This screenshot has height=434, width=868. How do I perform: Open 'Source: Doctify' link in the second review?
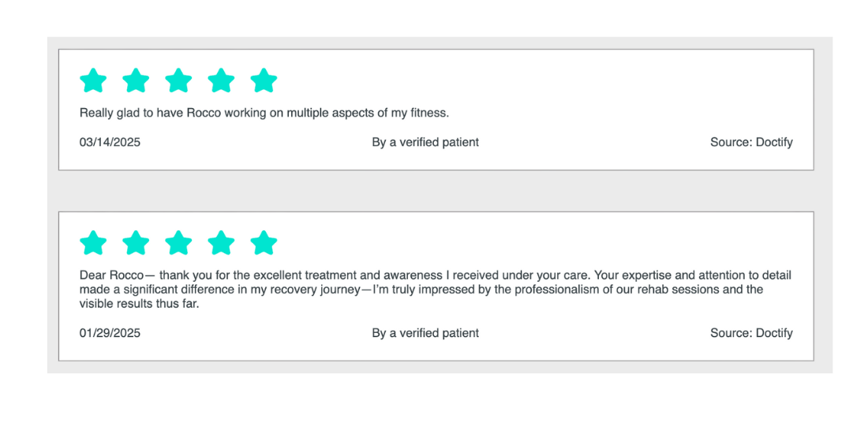[751, 333]
